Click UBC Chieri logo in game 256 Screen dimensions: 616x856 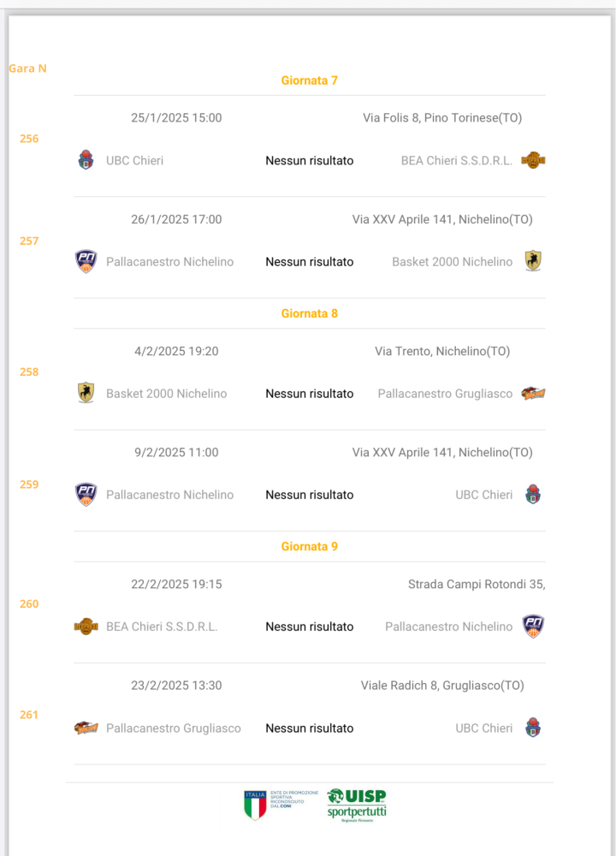pyautogui.click(x=86, y=160)
